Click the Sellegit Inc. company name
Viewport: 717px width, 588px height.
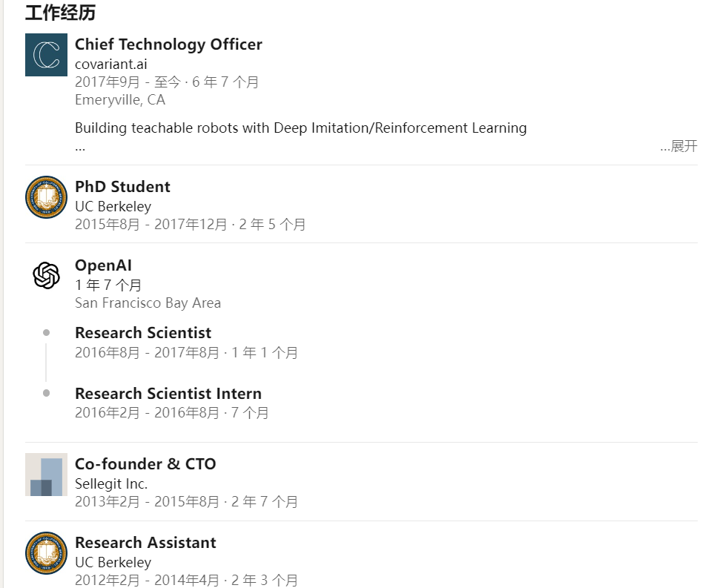(111, 483)
